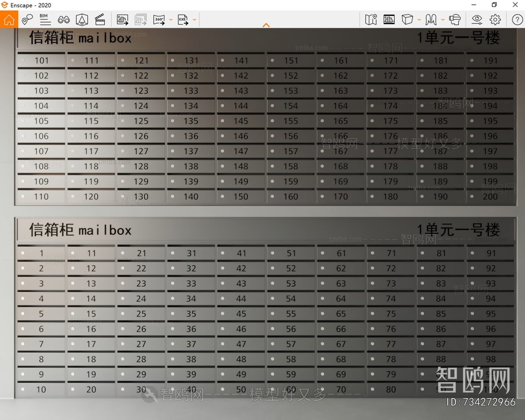Click mailbox number 200
The height and width of the screenshot is (420, 525).
pyautogui.click(x=490, y=197)
